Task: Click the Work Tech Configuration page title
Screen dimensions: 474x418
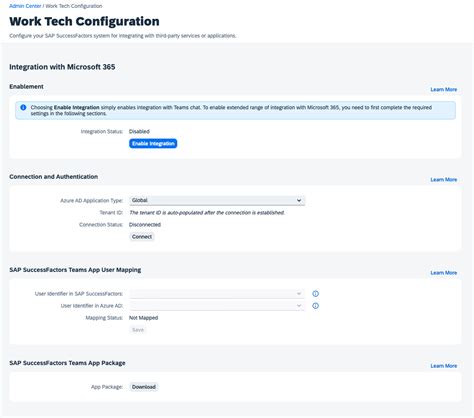Action: (x=84, y=21)
